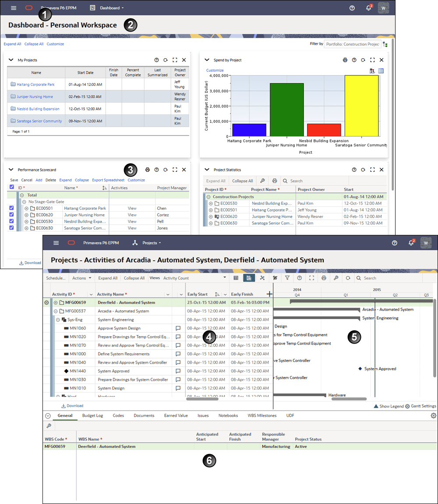Refresh the Spend by Project portlet
Viewport: 438px width, 504px height.
click(363, 60)
